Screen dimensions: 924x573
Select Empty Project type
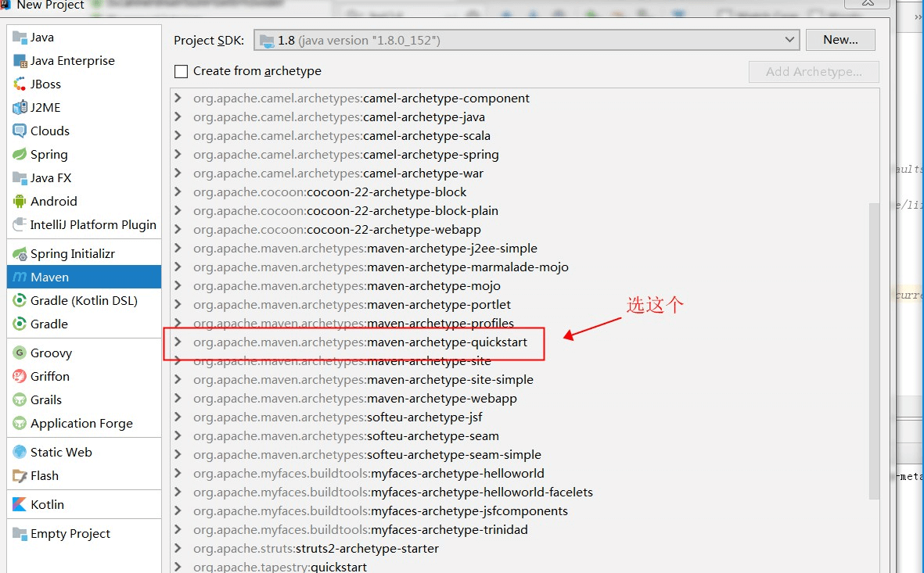coord(84,534)
